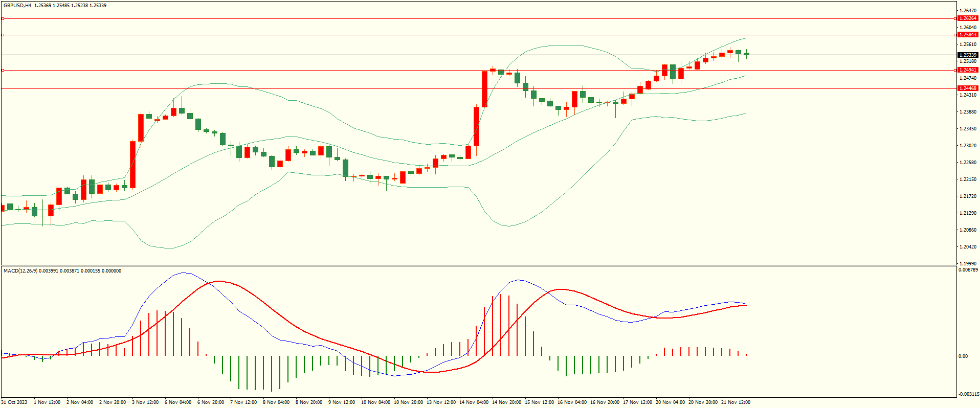Click the red 1.24468 price level tag
This screenshot has height=408, width=980.
968,88
